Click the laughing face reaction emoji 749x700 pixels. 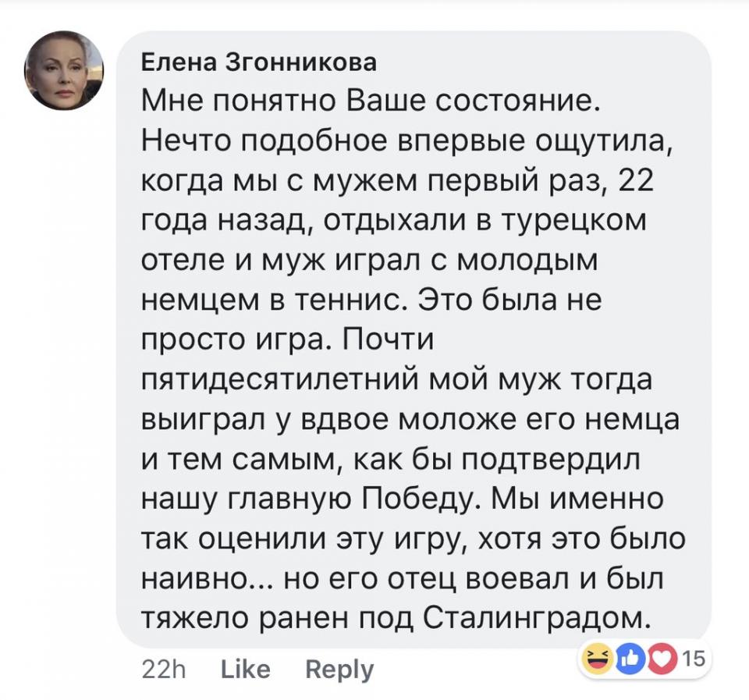pos(598,660)
